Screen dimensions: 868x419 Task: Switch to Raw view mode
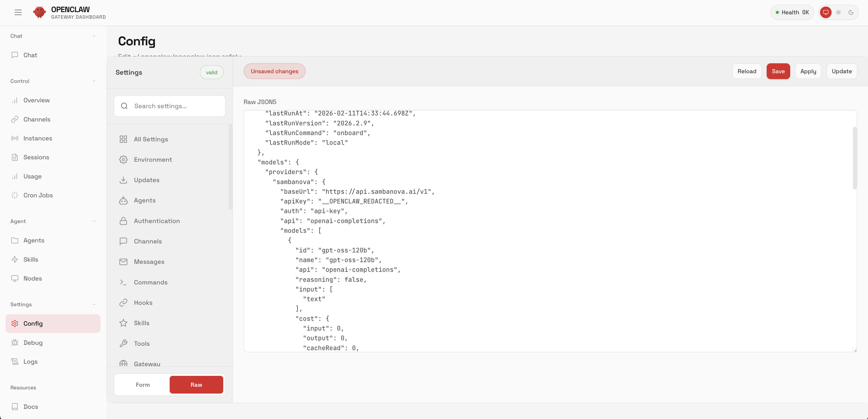coord(196,385)
